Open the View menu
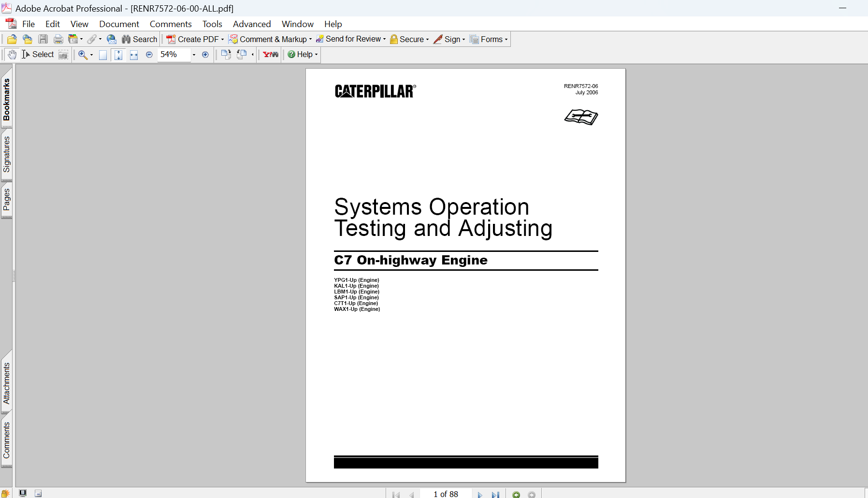Viewport: 868px width, 498px height. click(79, 24)
